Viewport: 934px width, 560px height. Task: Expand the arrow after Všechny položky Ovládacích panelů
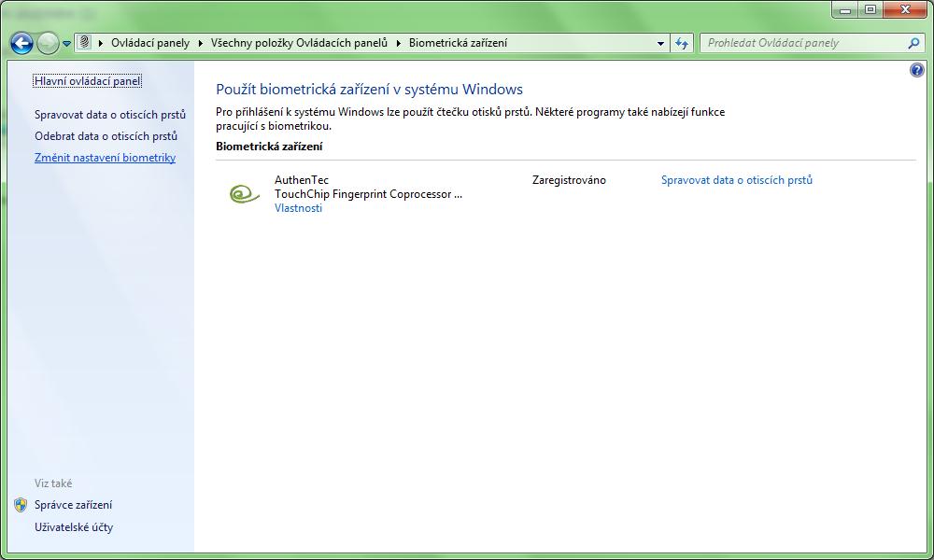397,43
